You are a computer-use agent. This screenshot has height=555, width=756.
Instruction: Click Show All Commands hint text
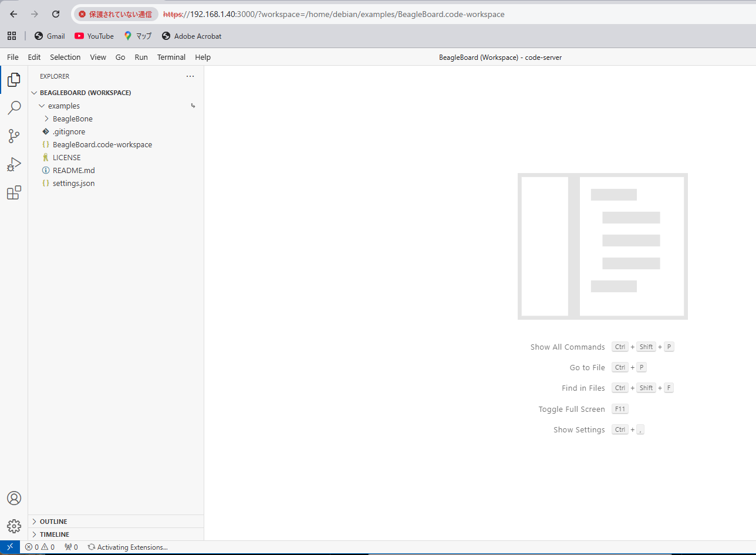point(568,347)
